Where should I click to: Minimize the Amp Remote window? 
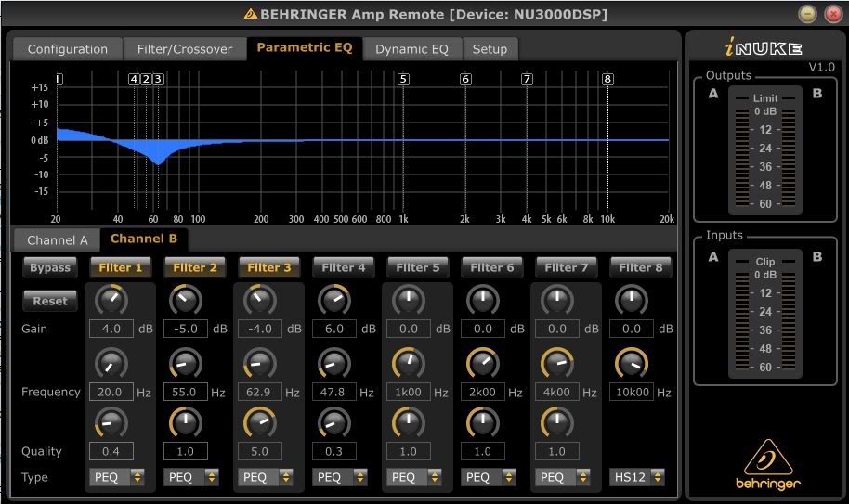pos(807,14)
